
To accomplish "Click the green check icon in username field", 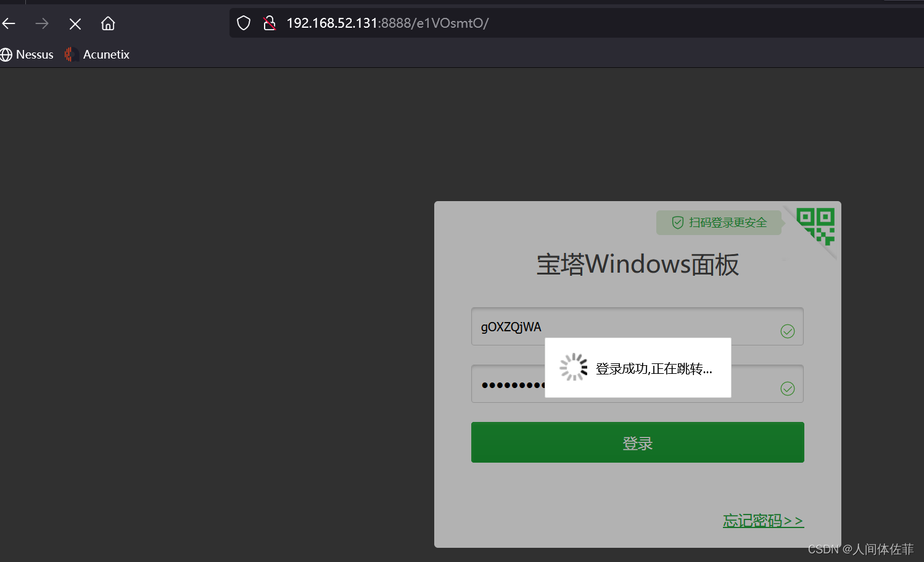I will point(788,331).
